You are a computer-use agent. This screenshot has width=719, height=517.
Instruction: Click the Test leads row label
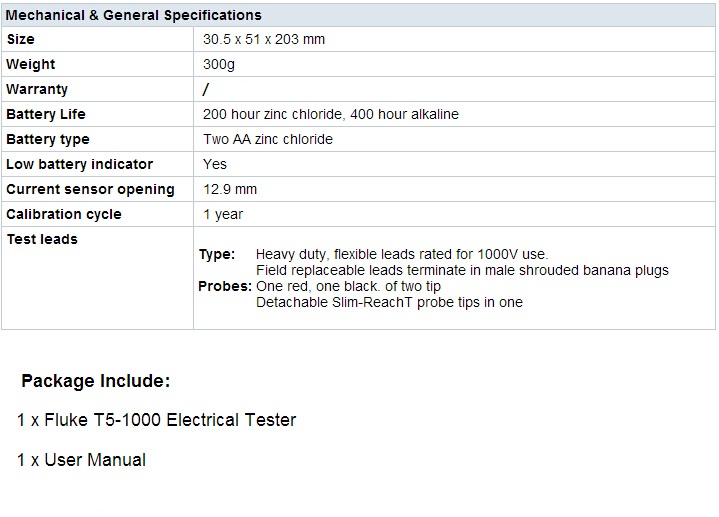pos(42,239)
